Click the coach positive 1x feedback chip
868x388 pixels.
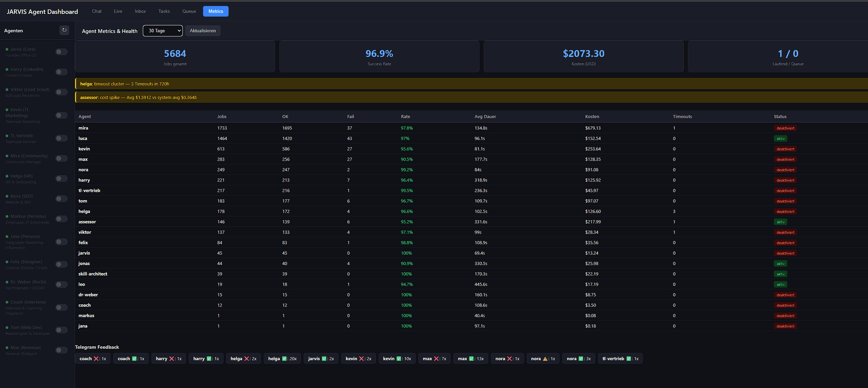click(x=131, y=358)
